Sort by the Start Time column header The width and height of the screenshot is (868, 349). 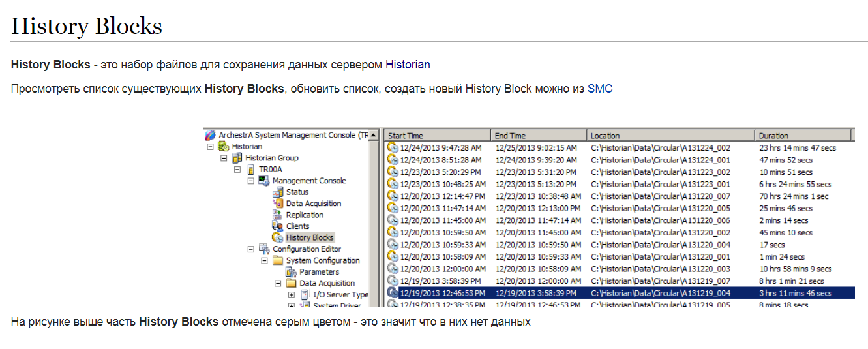point(436,136)
